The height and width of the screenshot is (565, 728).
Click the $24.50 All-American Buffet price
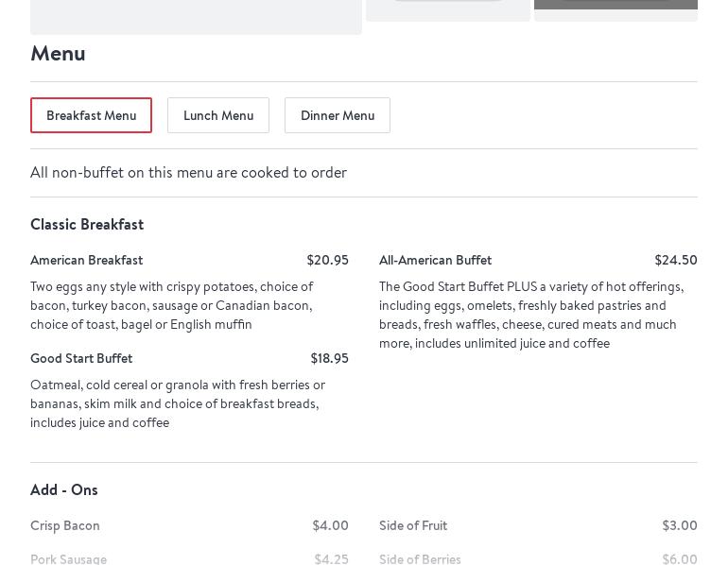(675, 260)
